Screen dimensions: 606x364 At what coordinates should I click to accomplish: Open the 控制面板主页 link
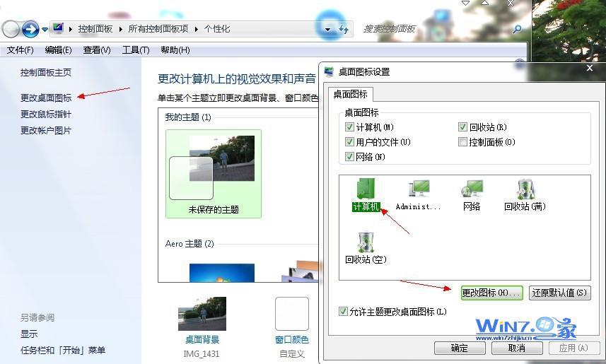coord(45,72)
